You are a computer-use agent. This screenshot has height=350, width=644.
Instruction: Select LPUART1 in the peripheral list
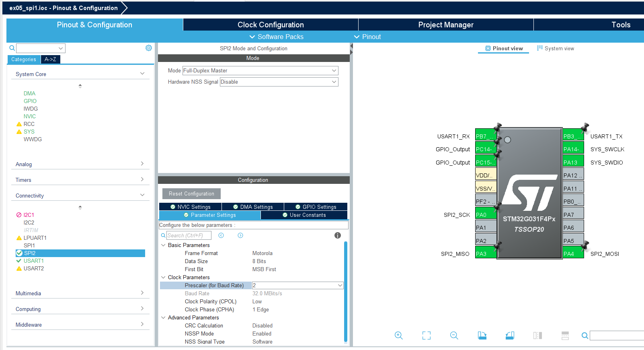(x=35, y=238)
